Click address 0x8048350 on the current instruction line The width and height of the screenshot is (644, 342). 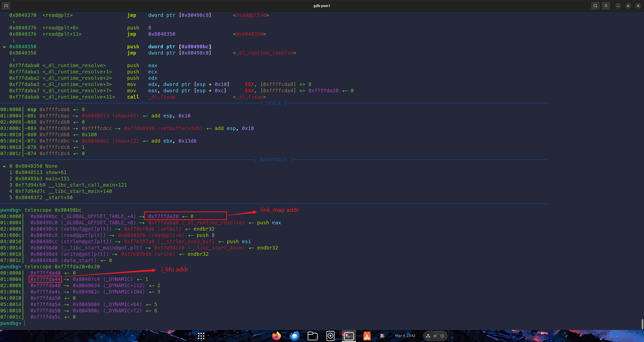(x=23, y=47)
